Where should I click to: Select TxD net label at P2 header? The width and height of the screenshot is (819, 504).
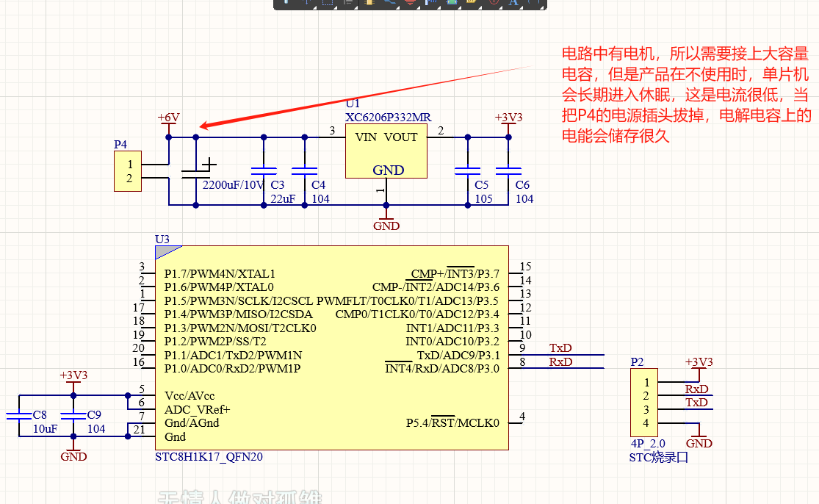697,403
